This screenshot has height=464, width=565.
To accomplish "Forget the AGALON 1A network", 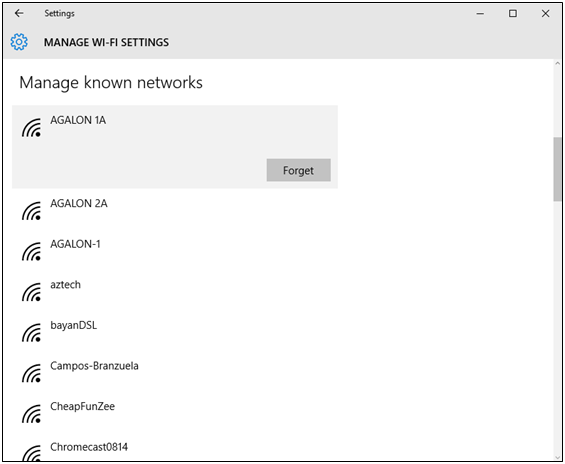I will click(298, 170).
